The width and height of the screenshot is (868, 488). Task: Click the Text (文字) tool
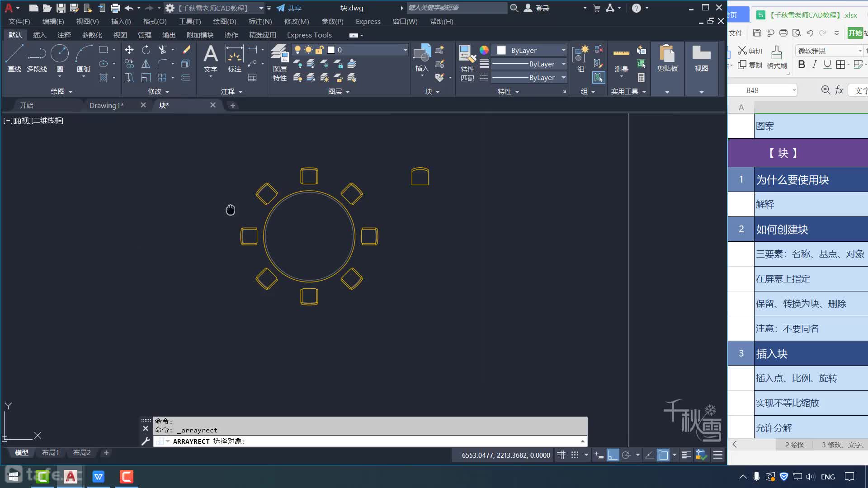click(x=211, y=58)
